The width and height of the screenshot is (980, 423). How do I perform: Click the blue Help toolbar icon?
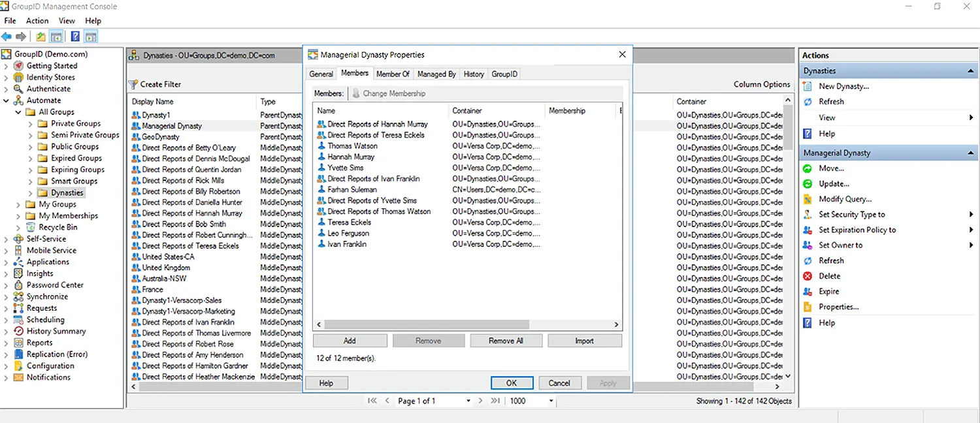pyautogui.click(x=75, y=37)
